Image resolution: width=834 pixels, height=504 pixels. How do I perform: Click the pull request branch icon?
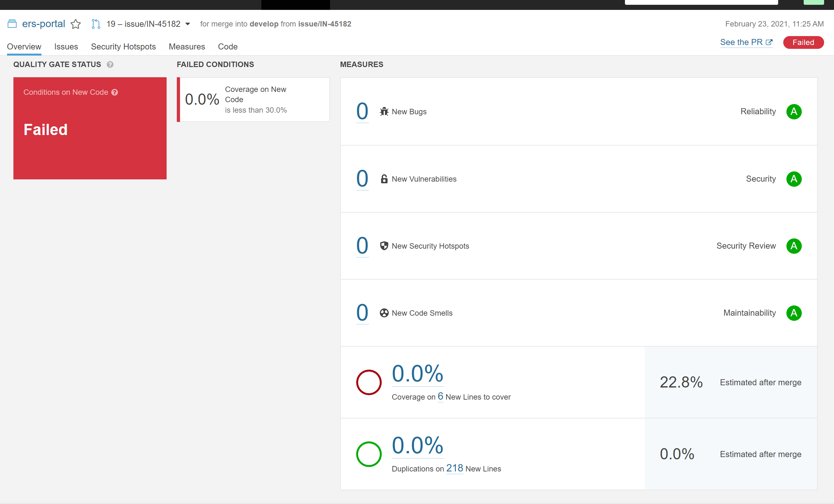[x=96, y=24]
